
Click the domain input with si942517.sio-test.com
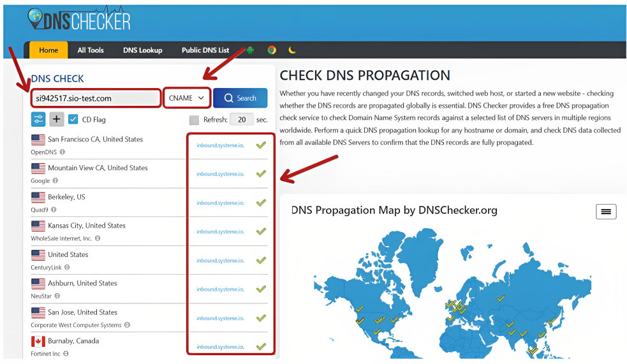[x=96, y=98]
